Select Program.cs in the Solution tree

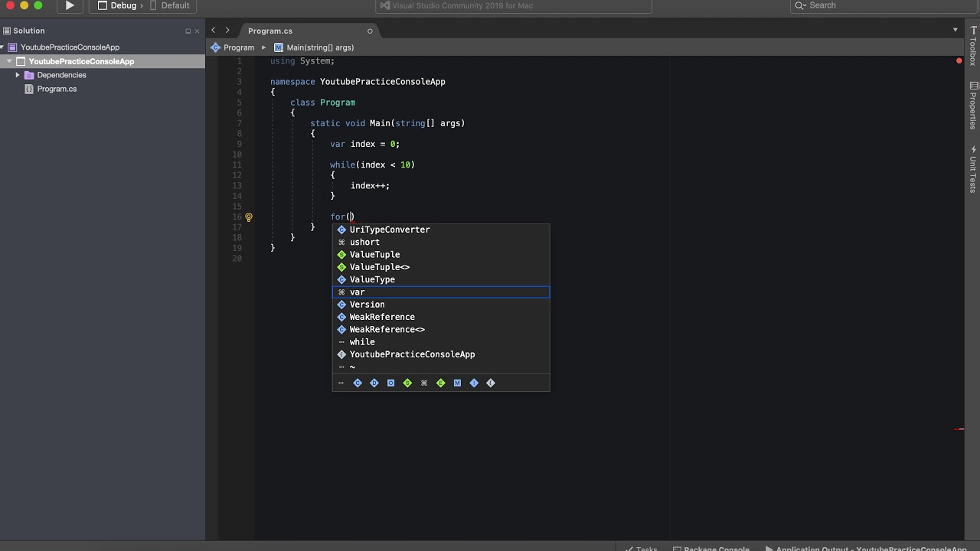(x=57, y=89)
